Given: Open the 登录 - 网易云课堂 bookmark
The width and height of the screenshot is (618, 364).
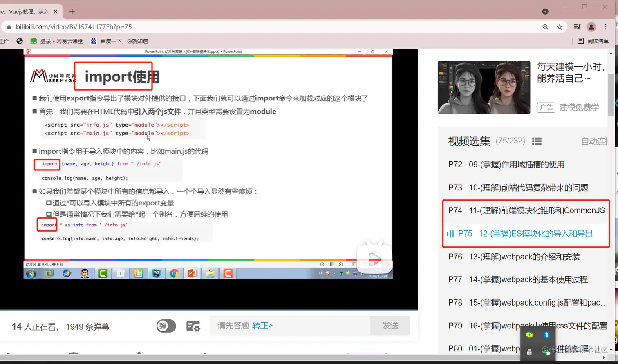Looking at the screenshot, I should (x=56, y=41).
